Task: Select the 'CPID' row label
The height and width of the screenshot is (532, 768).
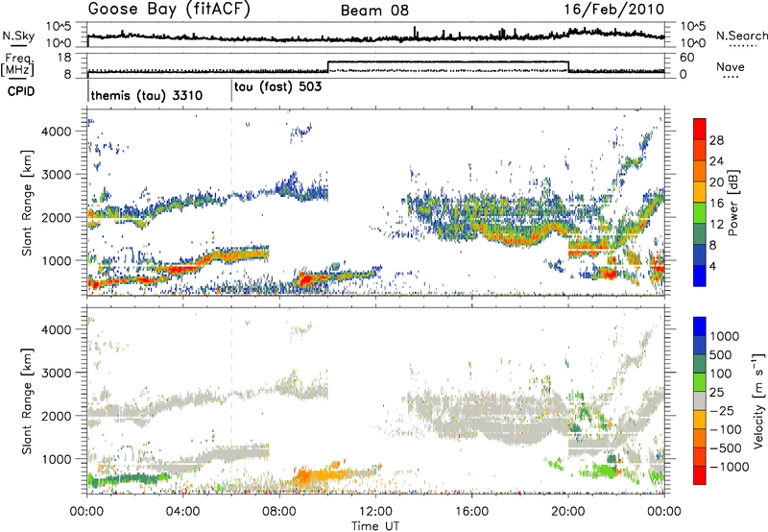Action: pyautogui.click(x=21, y=91)
